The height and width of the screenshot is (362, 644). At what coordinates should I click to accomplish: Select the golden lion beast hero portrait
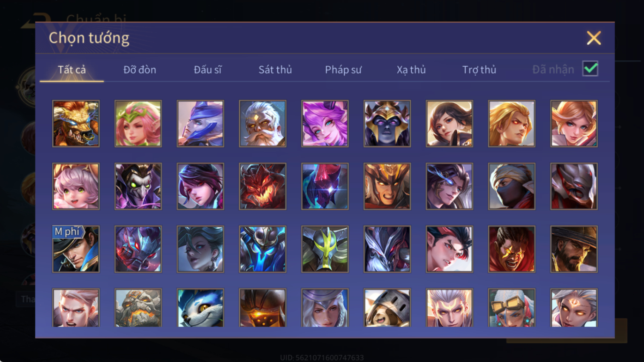[76, 124]
